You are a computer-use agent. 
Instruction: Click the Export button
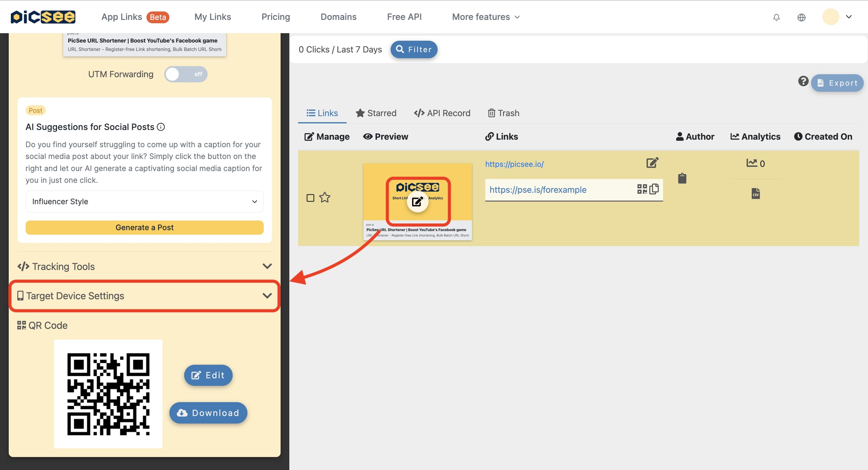click(837, 83)
